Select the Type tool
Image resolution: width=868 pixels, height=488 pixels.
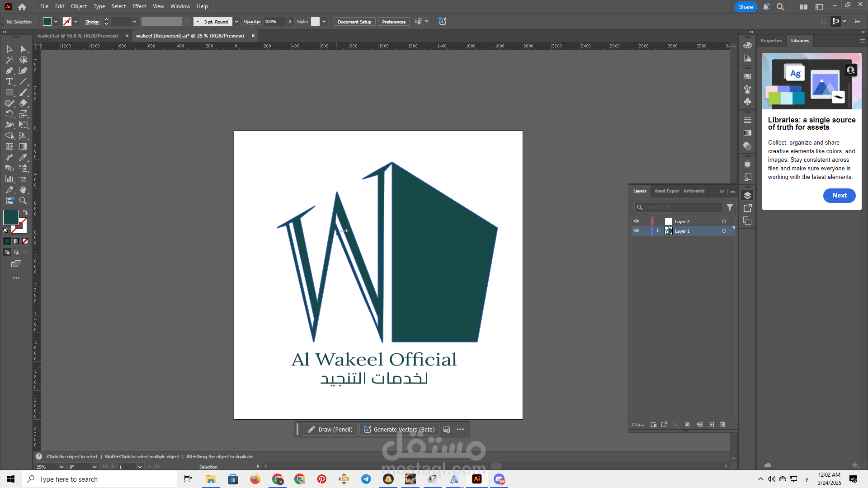[x=9, y=82]
